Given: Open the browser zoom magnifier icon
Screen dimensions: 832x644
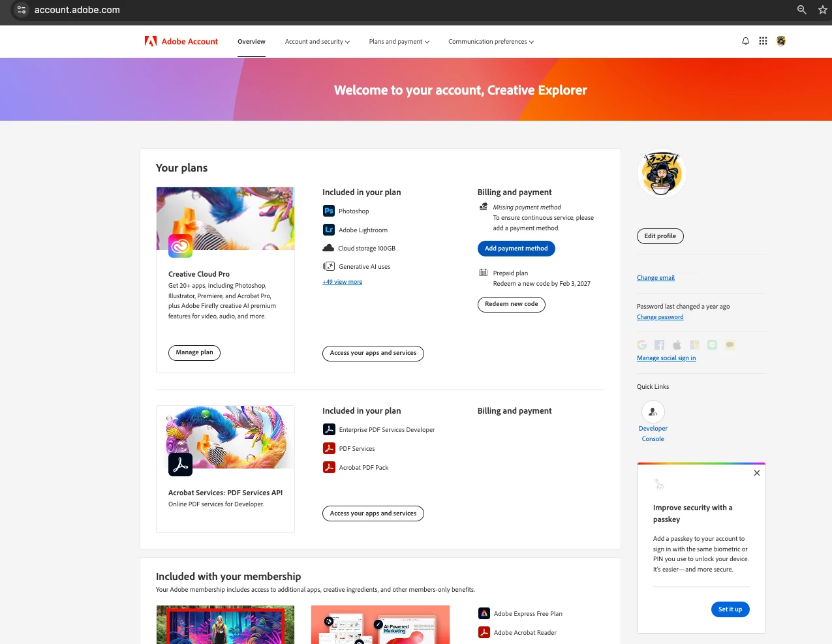Looking at the screenshot, I should (x=802, y=10).
